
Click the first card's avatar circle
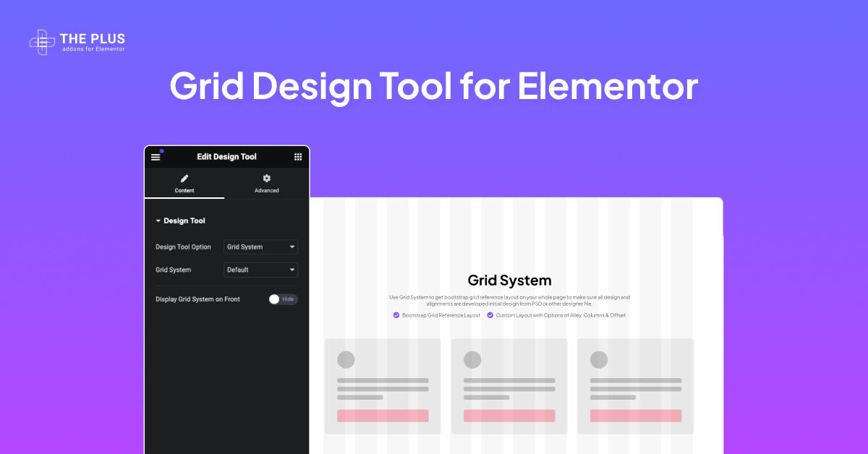click(x=346, y=359)
